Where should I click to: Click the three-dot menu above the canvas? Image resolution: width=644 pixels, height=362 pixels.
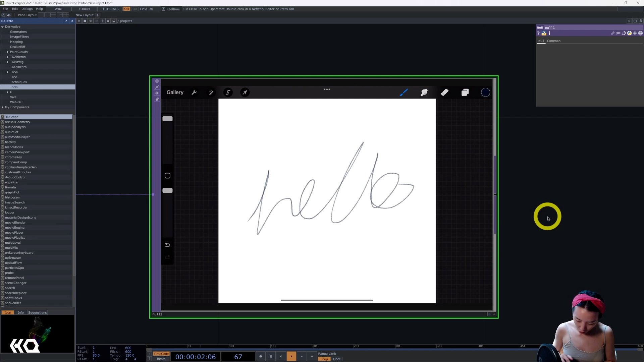pos(327,89)
